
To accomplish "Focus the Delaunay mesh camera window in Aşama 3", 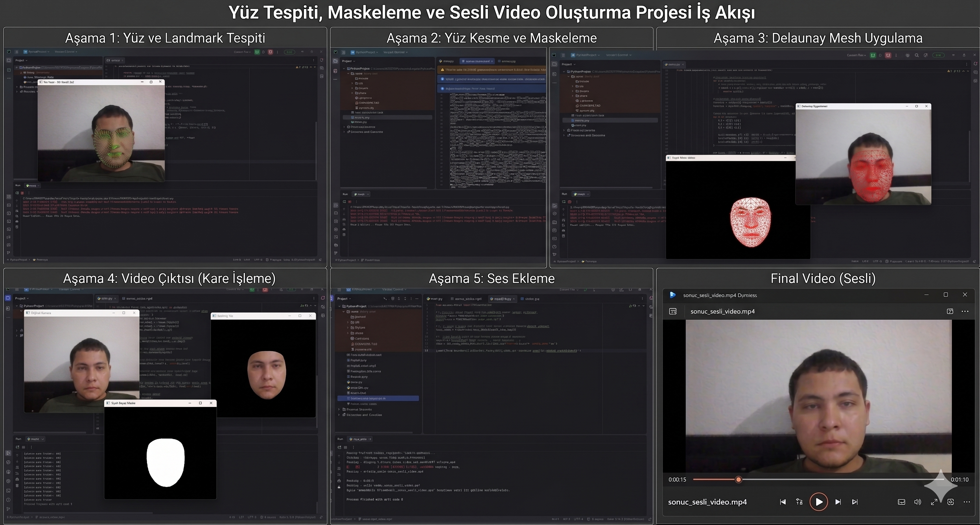I will (x=863, y=154).
